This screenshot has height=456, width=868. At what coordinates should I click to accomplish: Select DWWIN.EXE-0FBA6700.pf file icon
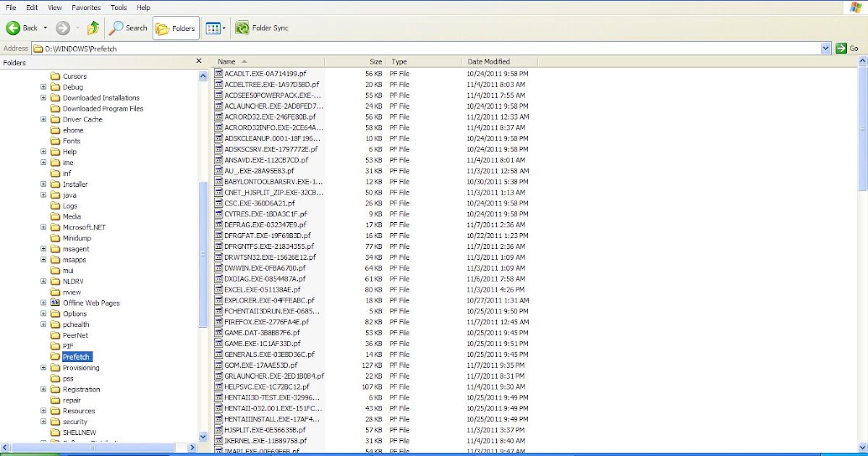[x=218, y=268]
